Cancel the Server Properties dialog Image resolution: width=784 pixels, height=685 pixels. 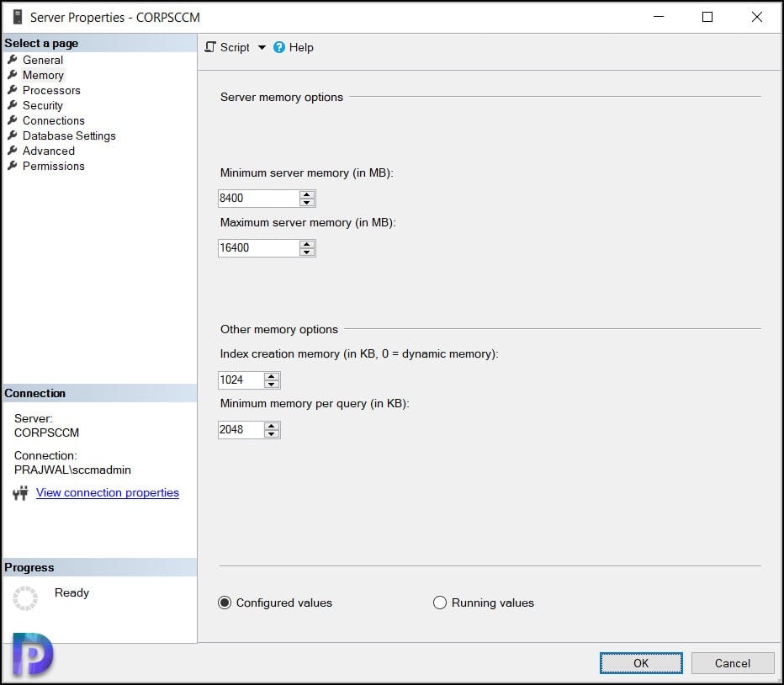coord(733,663)
